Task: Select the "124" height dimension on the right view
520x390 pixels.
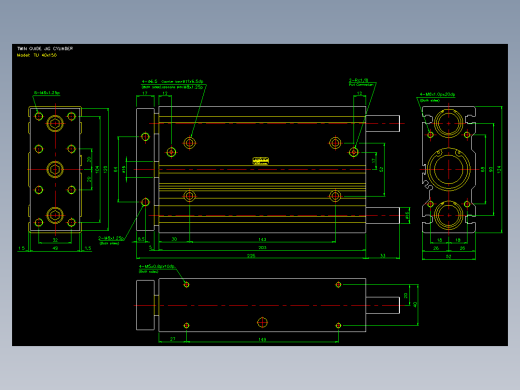Action: [x=499, y=169]
